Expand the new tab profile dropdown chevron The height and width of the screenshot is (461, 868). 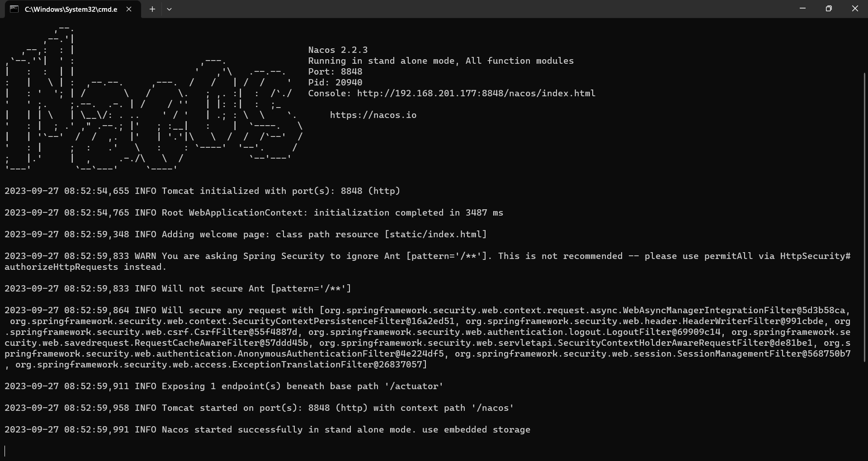tap(169, 9)
